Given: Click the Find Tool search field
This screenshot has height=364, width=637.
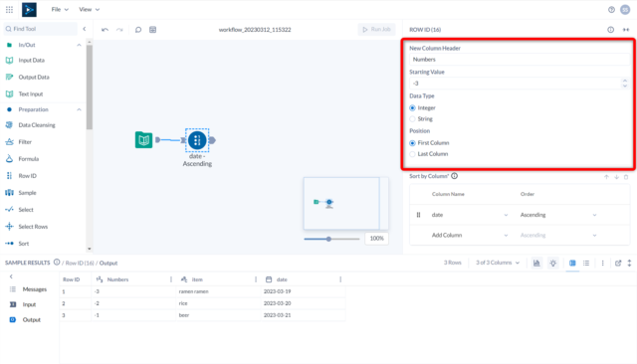Looking at the screenshot, I should [x=41, y=29].
